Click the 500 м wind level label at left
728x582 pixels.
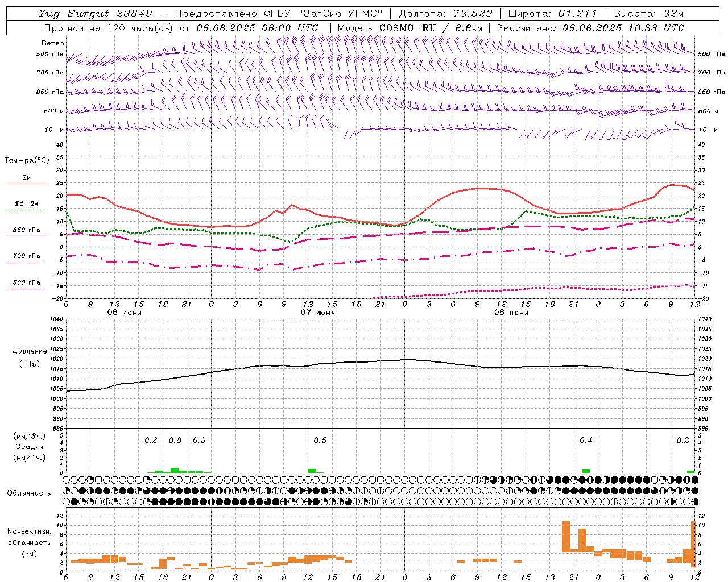coord(54,111)
